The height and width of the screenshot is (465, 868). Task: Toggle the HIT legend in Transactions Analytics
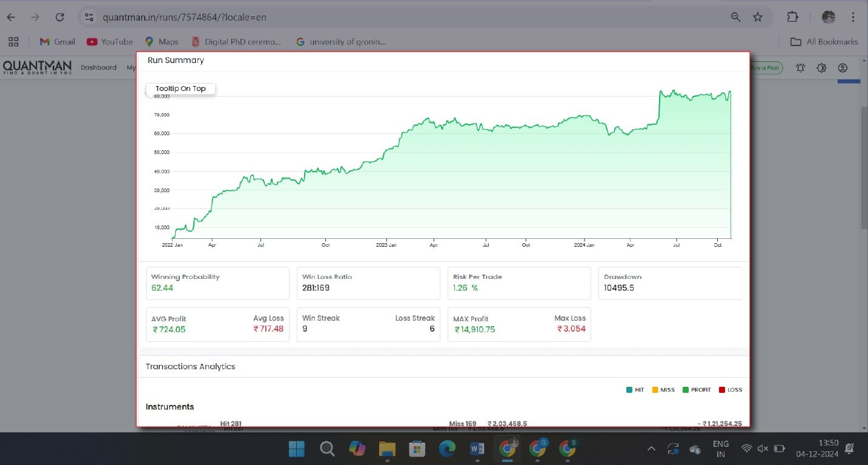629,389
